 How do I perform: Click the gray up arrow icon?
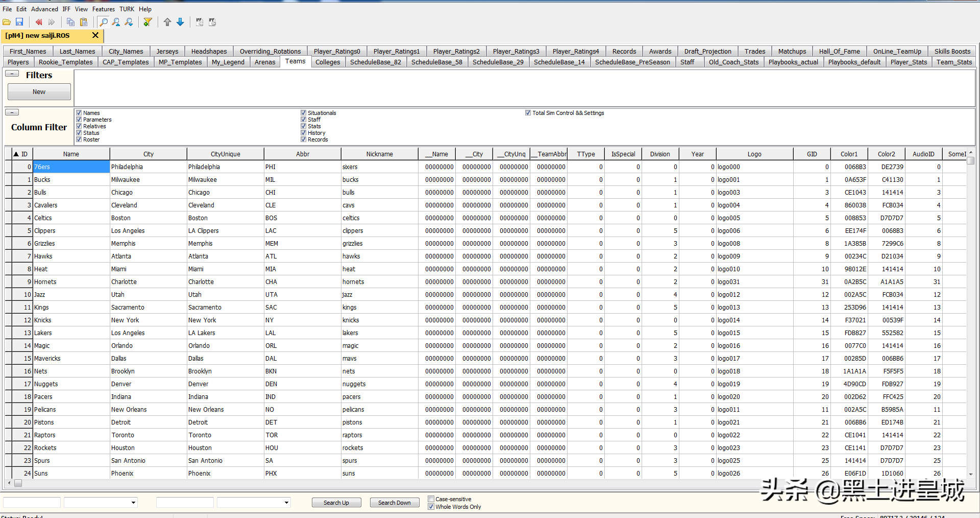pos(167,22)
